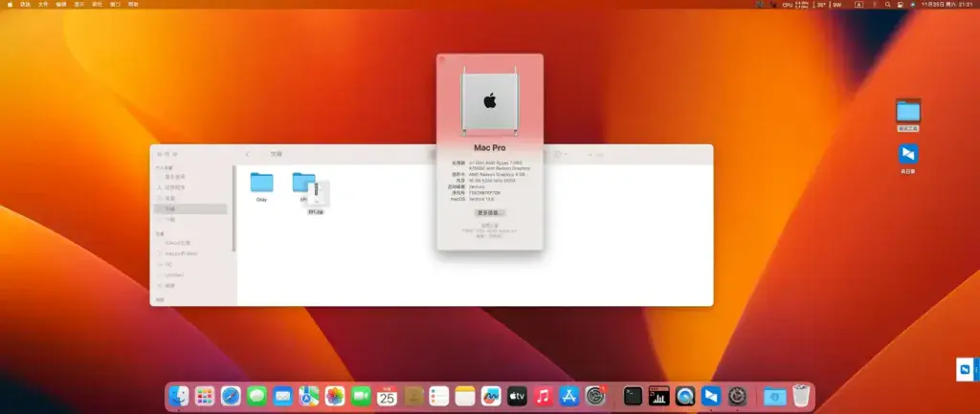Open the Apple menu
Screen dimensions: 980x414
[x=10, y=5]
